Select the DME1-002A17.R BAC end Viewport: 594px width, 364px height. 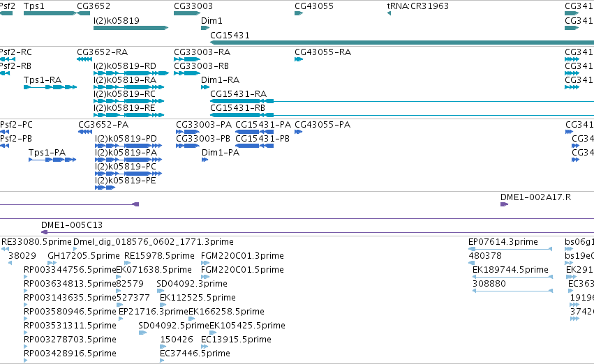click(x=504, y=204)
